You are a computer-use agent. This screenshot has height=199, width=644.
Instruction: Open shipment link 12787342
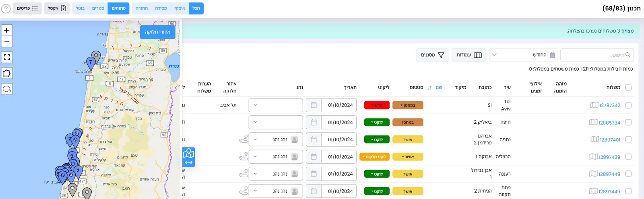pos(610,105)
